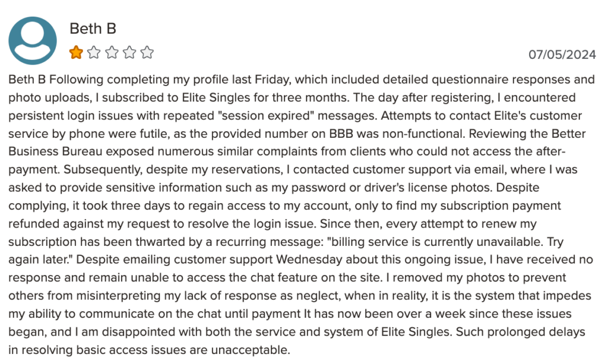The width and height of the screenshot is (608, 364).
Task: Click the fifth empty rating star
Action: 147,52
